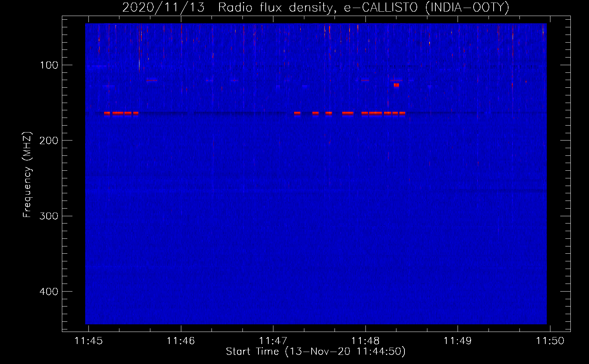The image size is (589, 364).
Task: Select the 11:47 time tick label
Action: [273, 341]
